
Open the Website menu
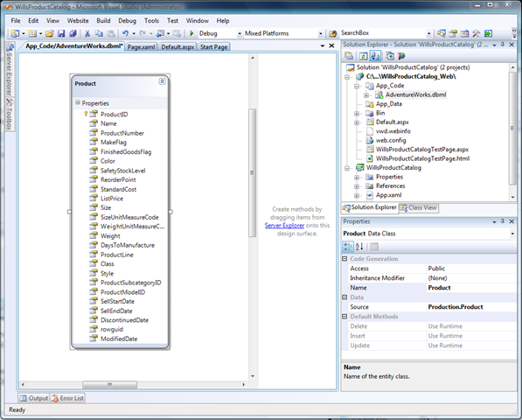(78, 21)
